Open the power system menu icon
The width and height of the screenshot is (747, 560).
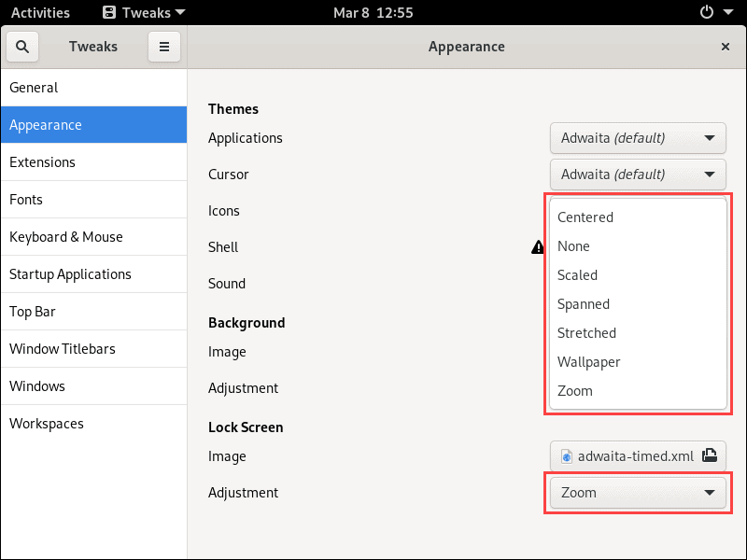(707, 12)
